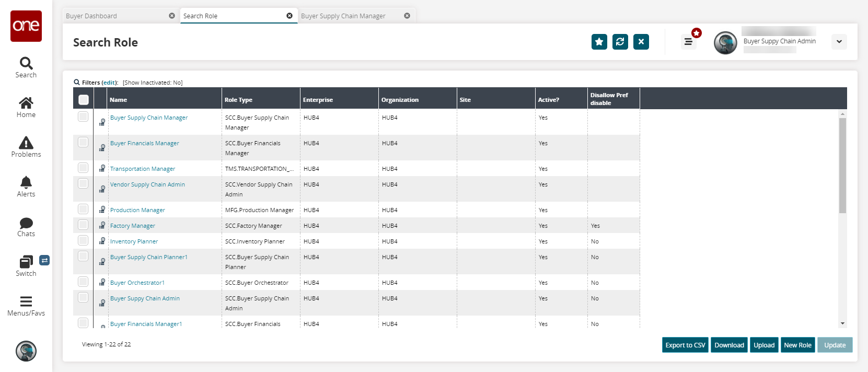The image size is (868, 372).
Task: Edit the search filters
Action: coord(109,83)
